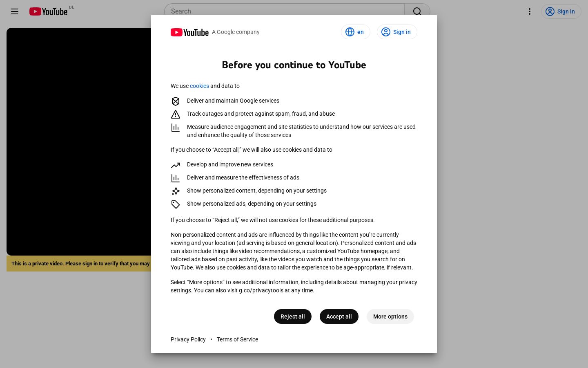Click the sentence starting 'If you choose to “Reject all,”'

point(273,220)
